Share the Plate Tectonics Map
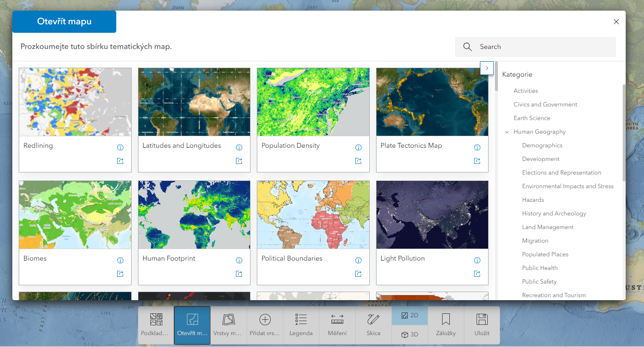This screenshot has height=347, width=644. tap(477, 161)
